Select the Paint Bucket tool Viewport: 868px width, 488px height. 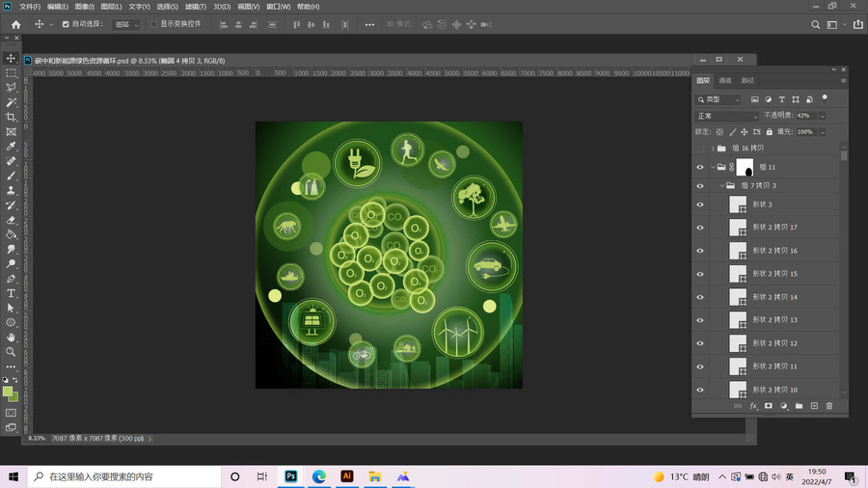(11, 234)
